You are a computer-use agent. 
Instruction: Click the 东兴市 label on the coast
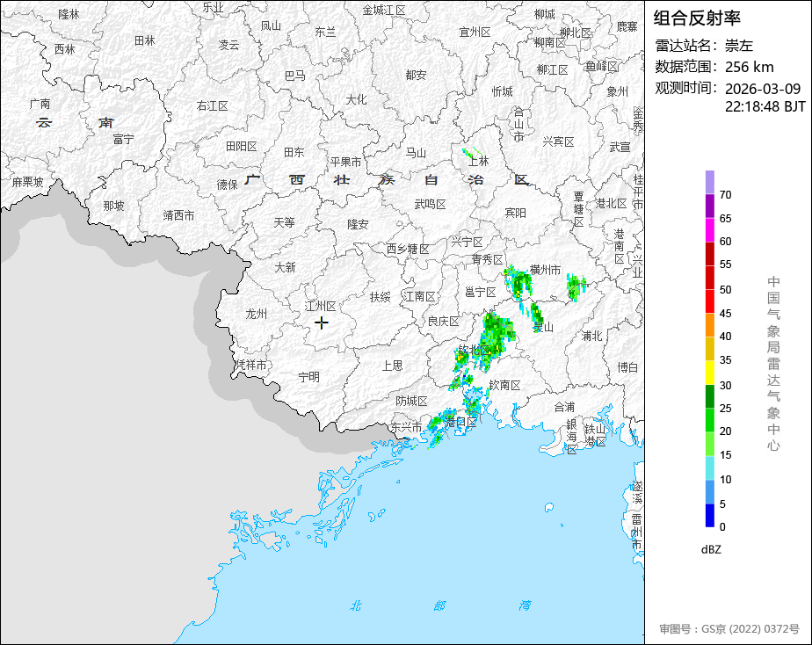click(x=406, y=427)
